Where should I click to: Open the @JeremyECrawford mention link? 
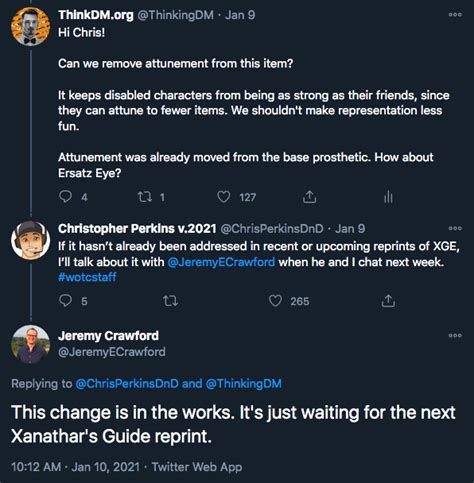221,262
